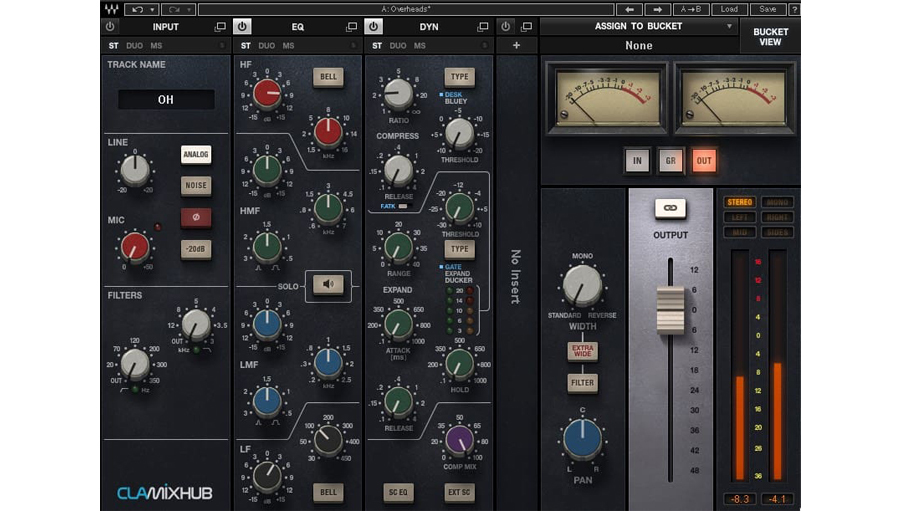
Task: Click the blue PAN knob
Action: pyautogui.click(x=583, y=439)
